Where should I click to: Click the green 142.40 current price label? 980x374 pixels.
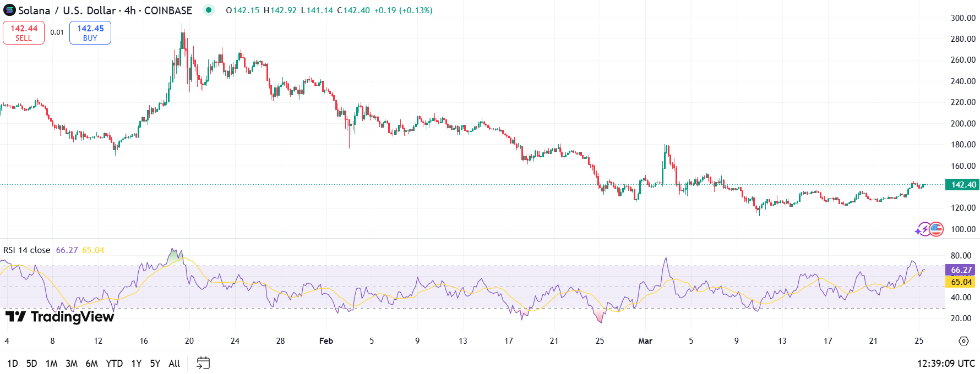962,185
